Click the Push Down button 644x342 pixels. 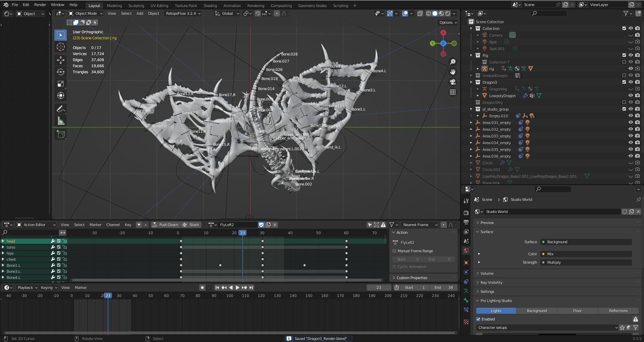[165, 225]
